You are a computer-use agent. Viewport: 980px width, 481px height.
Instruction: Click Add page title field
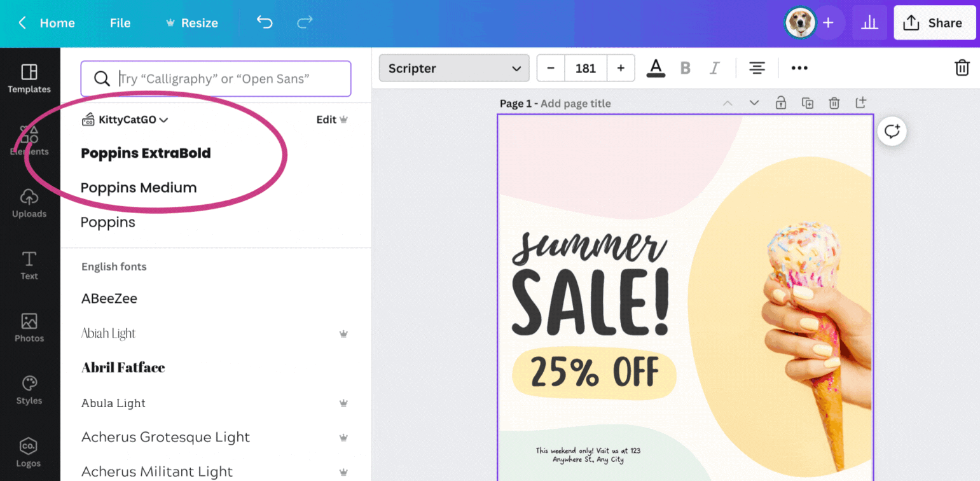[x=576, y=104]
